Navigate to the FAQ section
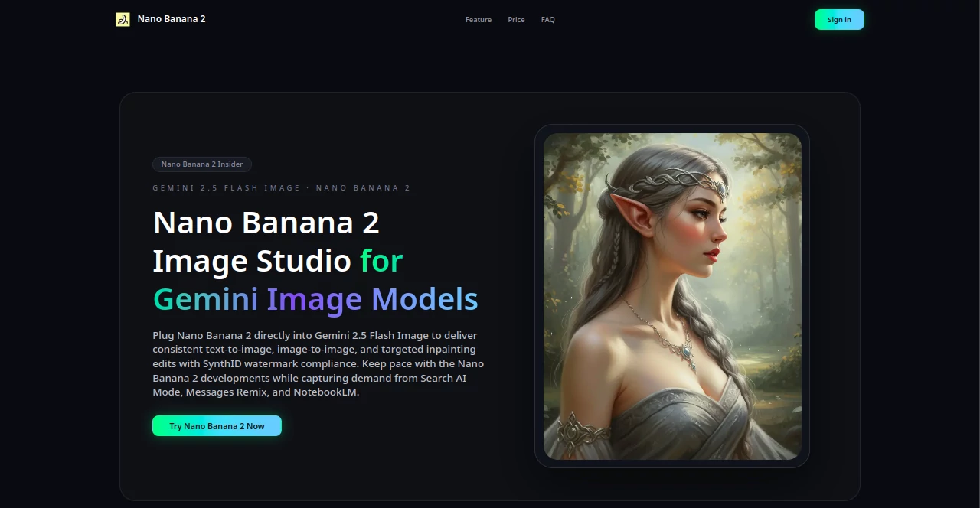Image resolution: width=980 pixels, height=508 pixels. [547, 19]
